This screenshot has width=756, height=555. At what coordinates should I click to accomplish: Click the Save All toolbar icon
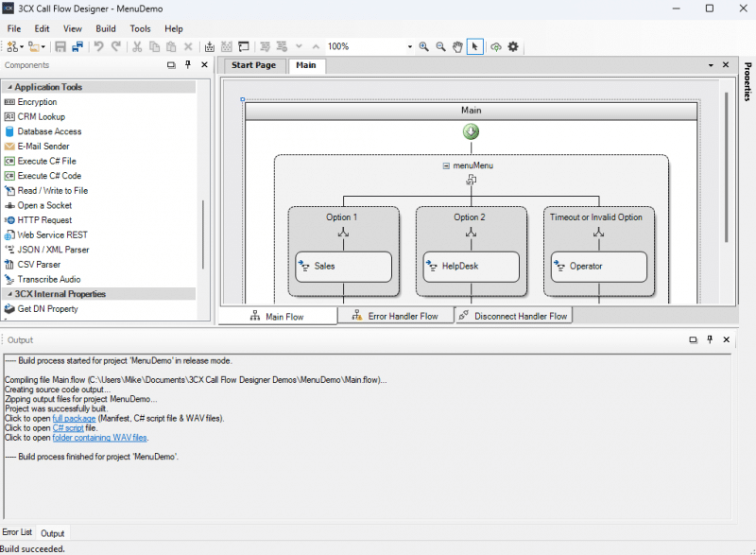[x=77, y=46]
